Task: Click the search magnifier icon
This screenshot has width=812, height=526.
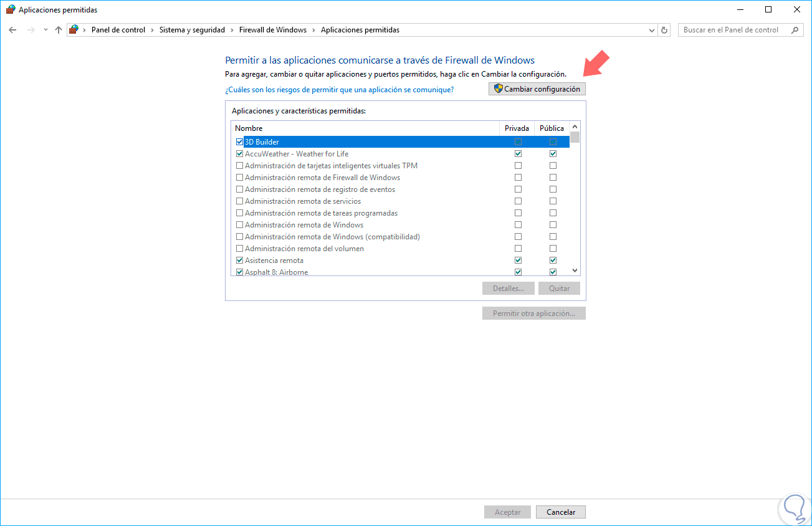Action: [x=795, y=30]
